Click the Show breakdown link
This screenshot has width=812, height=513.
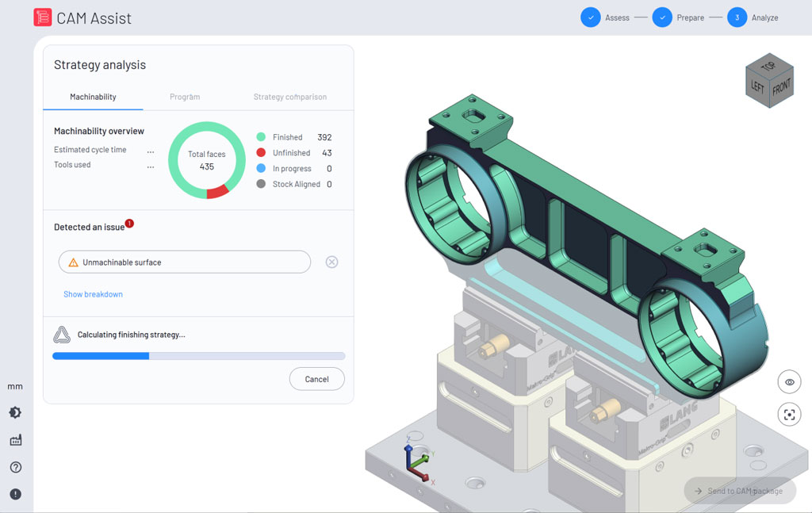93,294
